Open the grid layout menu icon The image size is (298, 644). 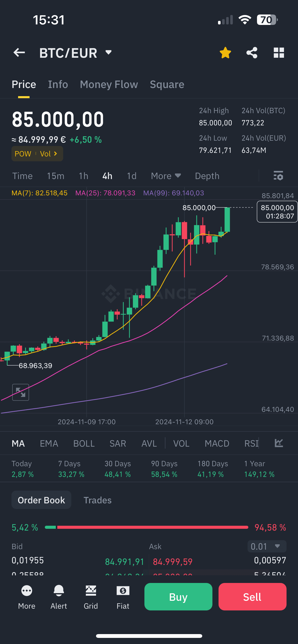tap(279, 53)
